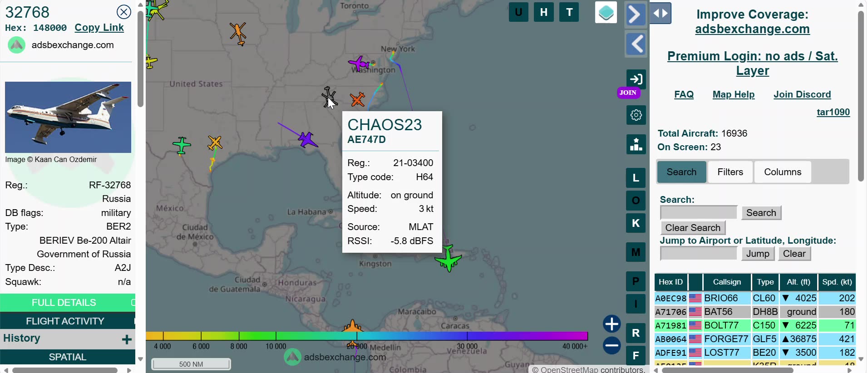Toggle the K map option
This screenshot has height=373, width=868.
click(x=636, y=223)
